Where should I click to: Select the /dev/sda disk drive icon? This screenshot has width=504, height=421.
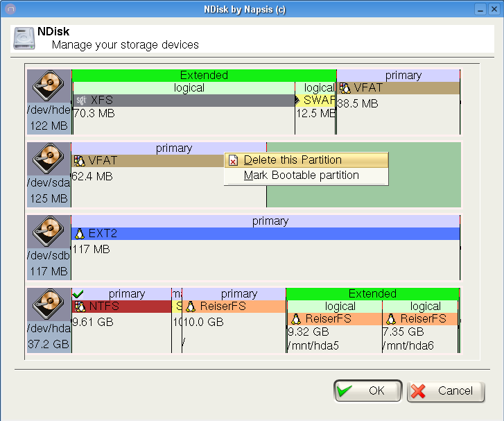(x=49, y=162)
